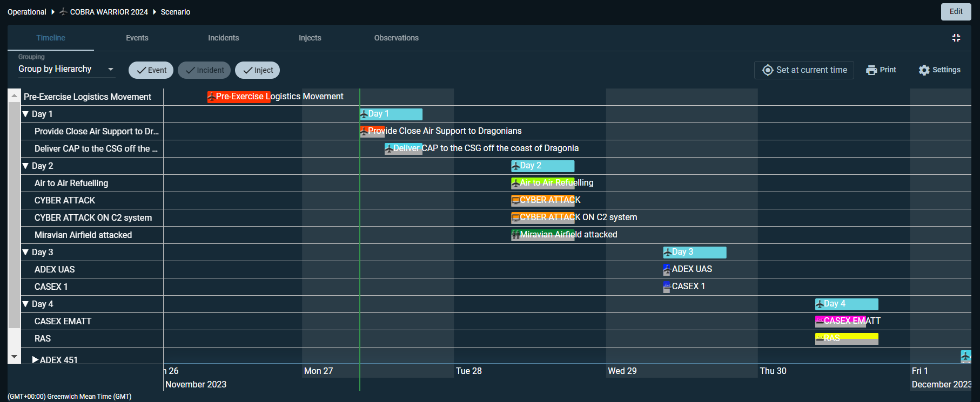980x402 pixels.
Task: Select the yellow RAS timeline bar
Action: (x=847, y=338)
